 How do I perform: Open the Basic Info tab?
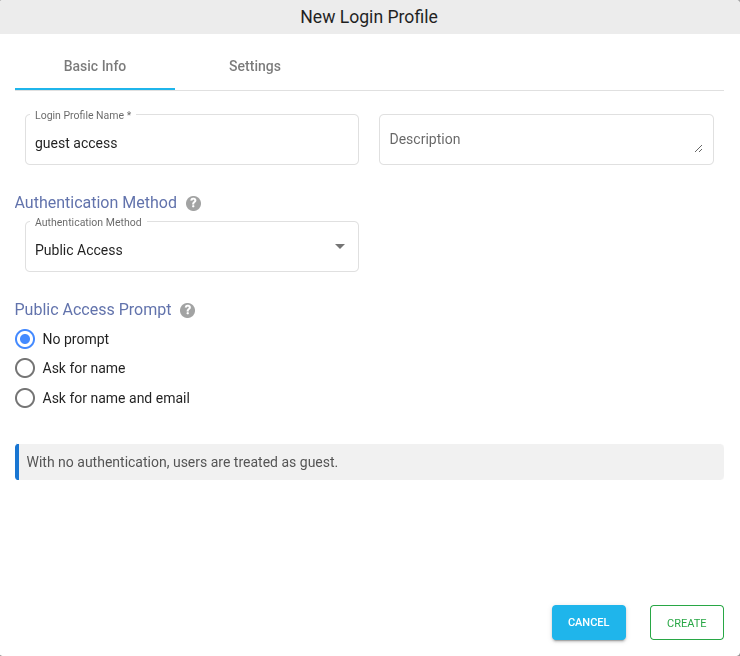pos(95,66)
